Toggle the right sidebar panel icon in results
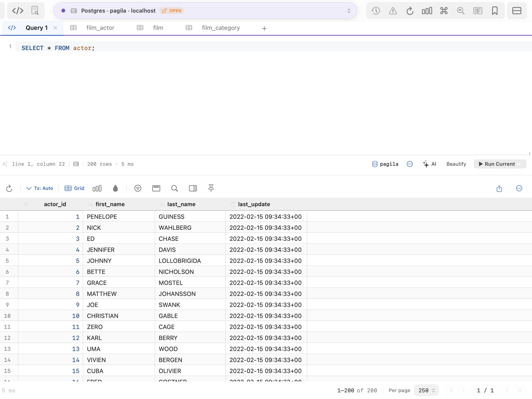Viewport: 532px width, 399px height. click(x=193, y=188)
